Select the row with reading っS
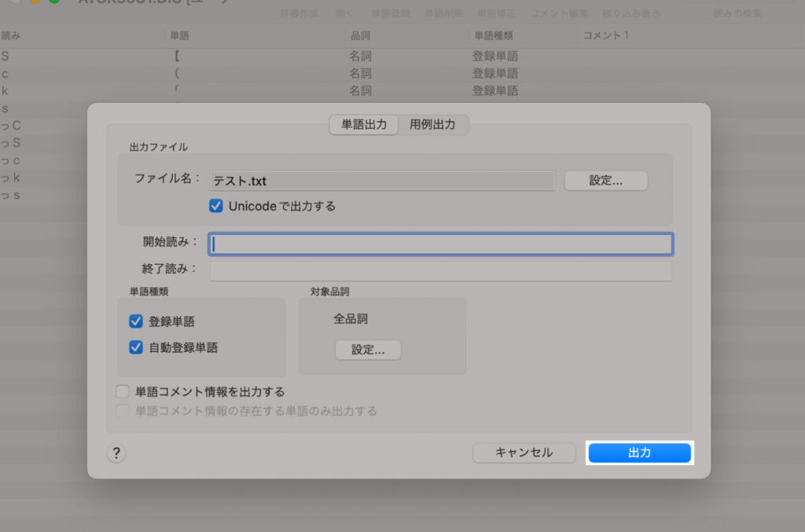 (x=44, y=142)
